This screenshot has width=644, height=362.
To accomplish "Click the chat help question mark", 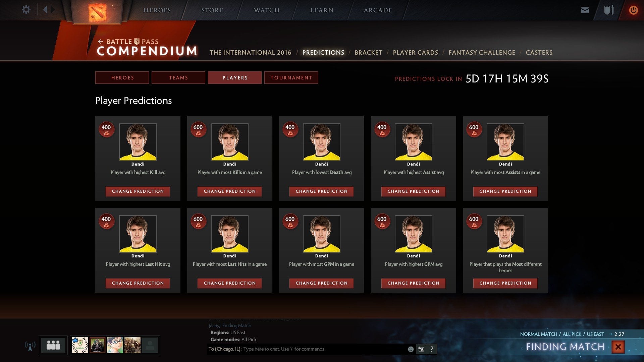I will coord(432,349).
